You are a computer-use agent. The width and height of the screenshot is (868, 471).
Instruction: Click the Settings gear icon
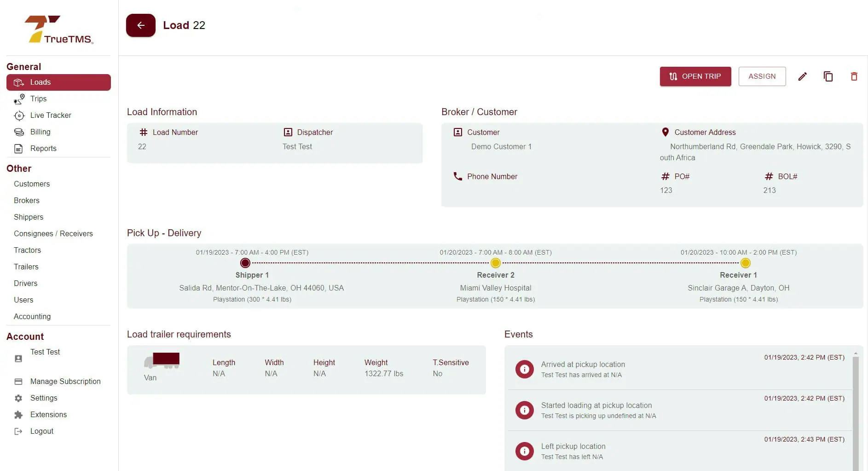coord(19,398)
